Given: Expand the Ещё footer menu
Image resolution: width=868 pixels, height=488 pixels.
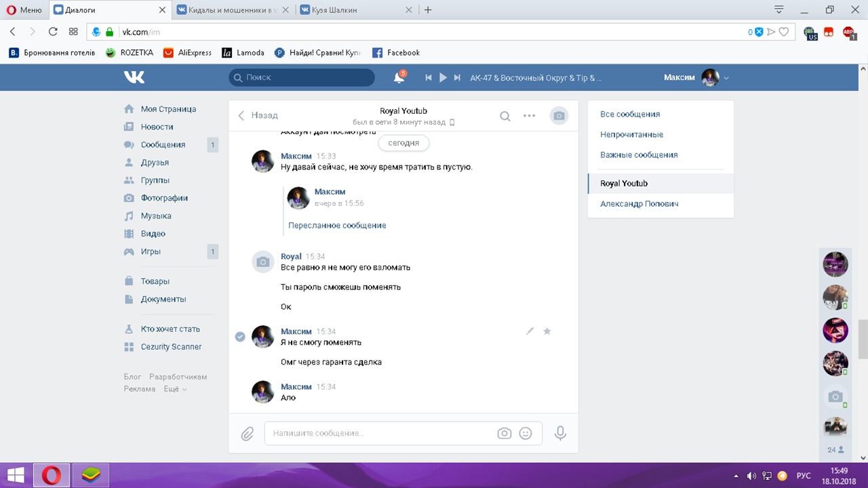Looking at the screenshot, I should [175, 389].
